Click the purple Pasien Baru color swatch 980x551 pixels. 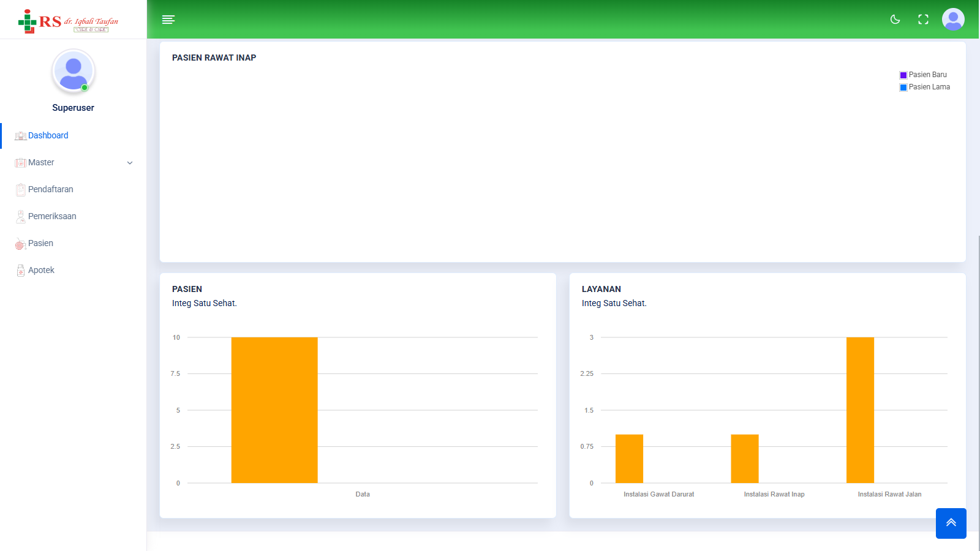point(903,75)
